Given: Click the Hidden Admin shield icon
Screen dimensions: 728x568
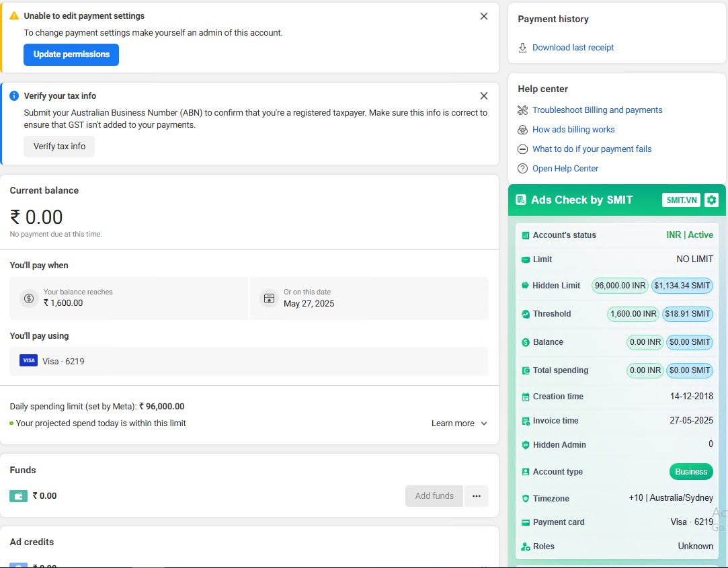Looking at the screenshot, I should point(525,445).
